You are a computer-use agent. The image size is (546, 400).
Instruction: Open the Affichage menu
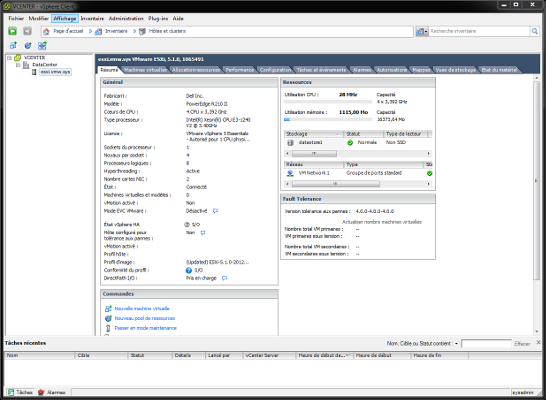[65, 18]
